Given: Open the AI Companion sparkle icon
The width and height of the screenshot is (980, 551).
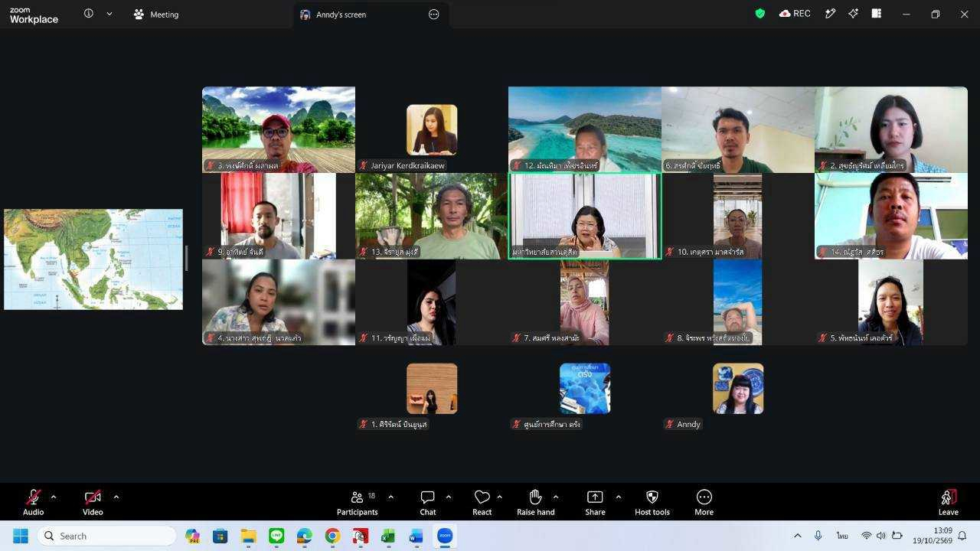Looking at the screenshot, I should point(853,14).
